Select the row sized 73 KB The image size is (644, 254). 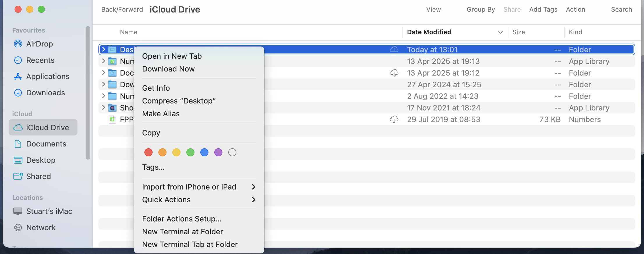click(367, 119)
